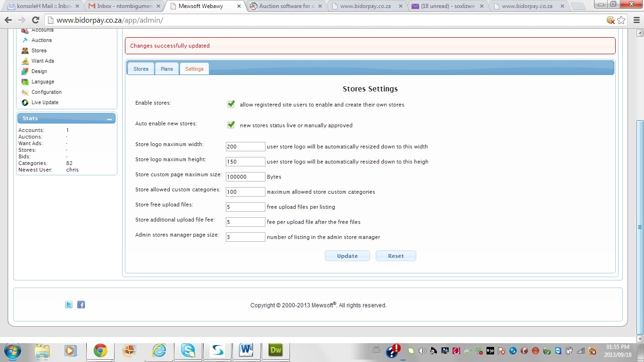Collapse the Stats panel
This screenshot has width=644, height=362.
109,119
